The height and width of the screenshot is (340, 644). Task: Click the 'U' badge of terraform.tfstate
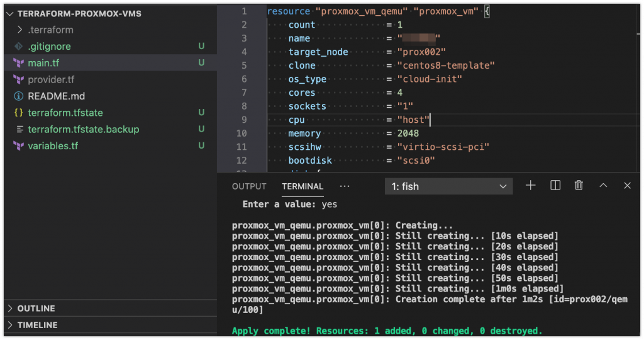coord(201,113)
